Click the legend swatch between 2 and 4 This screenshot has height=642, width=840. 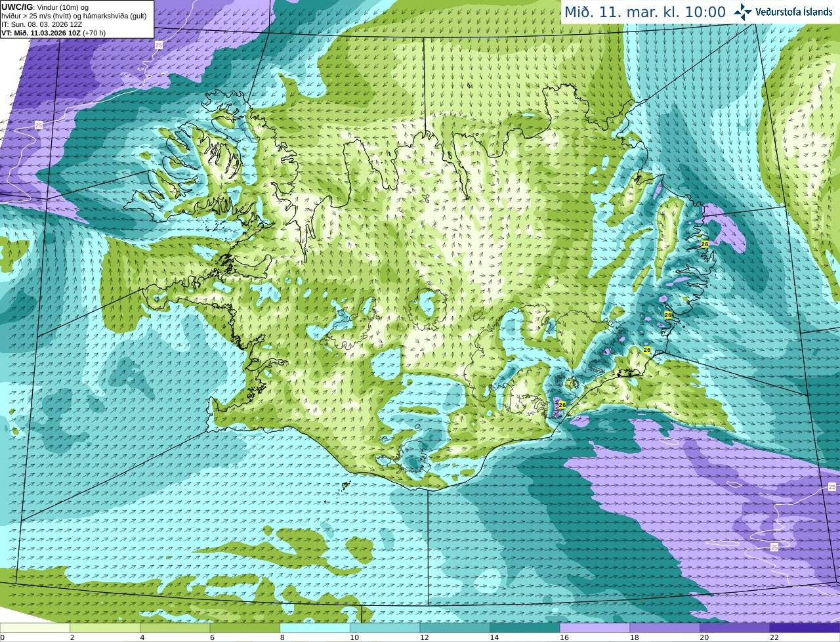point(105,628)
